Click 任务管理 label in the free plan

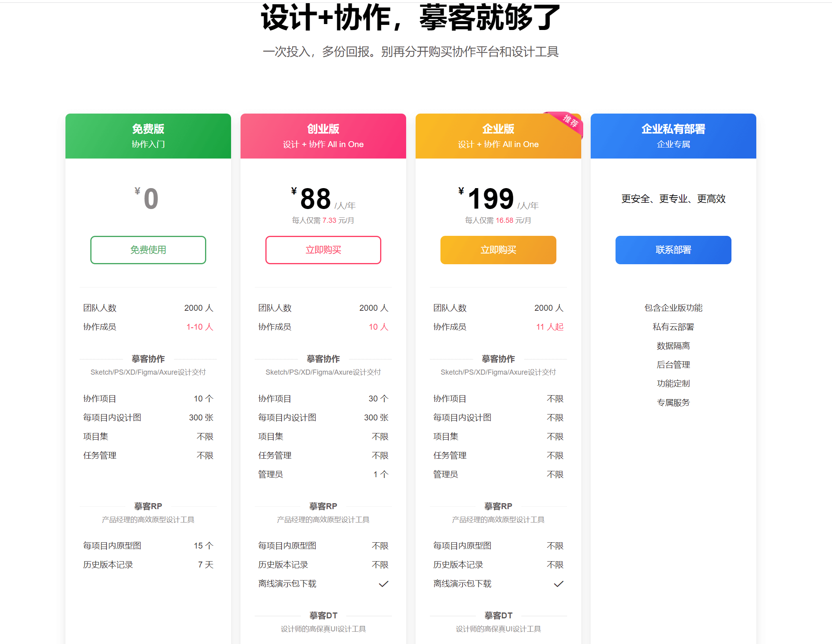[100, 455]
